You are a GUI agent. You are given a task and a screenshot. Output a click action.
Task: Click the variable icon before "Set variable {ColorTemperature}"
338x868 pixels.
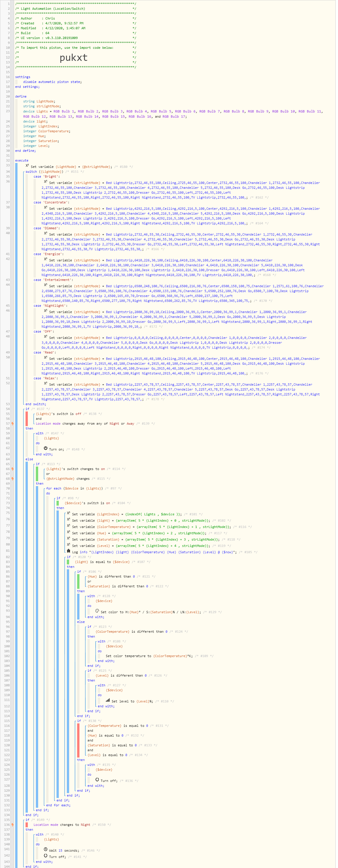pos(68,526)
